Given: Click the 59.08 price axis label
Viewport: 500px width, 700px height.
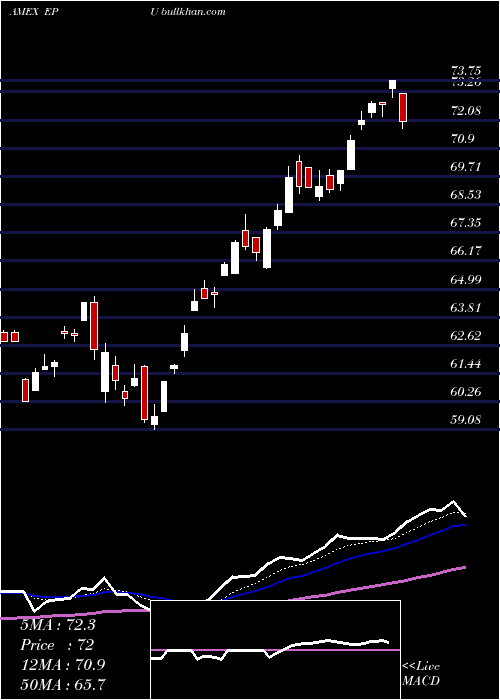Looking at the screenshot, I should 467,420.
